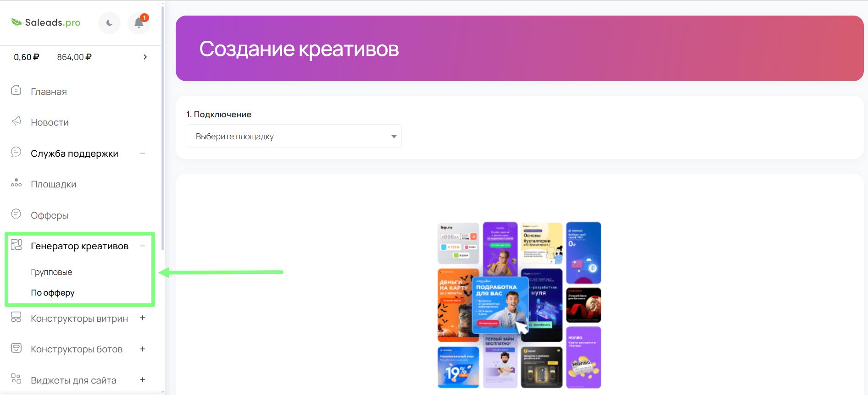This screenshot has height=395, width=868.
Task: Click the Площадки dots icon
Action: (16, 183)
